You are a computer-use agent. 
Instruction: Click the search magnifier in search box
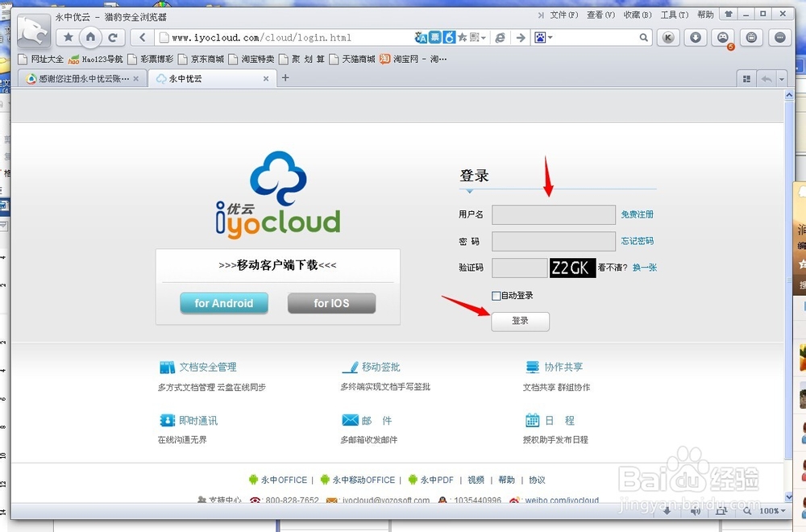tap(643, 37)
